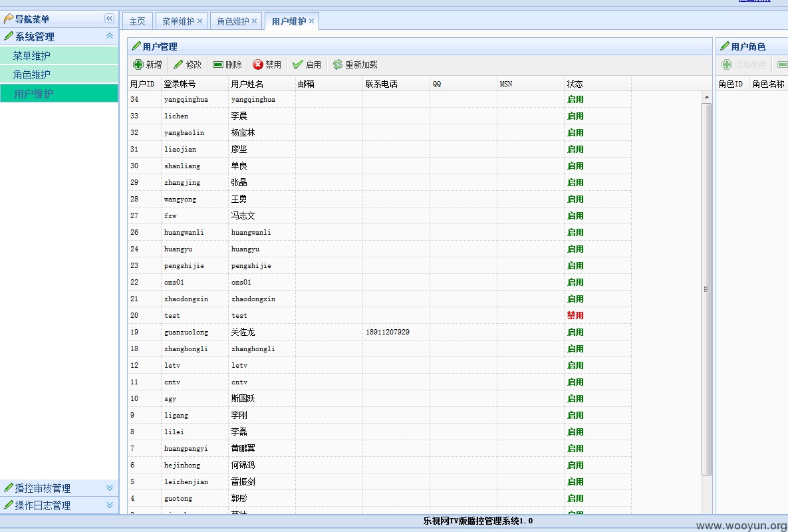
Task: Click the 重新加载 reload arrows icon
Action: tap(338, 65)
